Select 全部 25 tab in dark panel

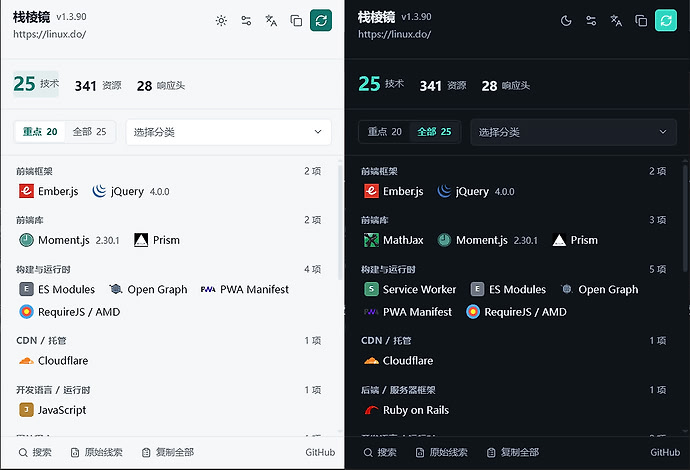pyautogui.click(x=434, y=132)
